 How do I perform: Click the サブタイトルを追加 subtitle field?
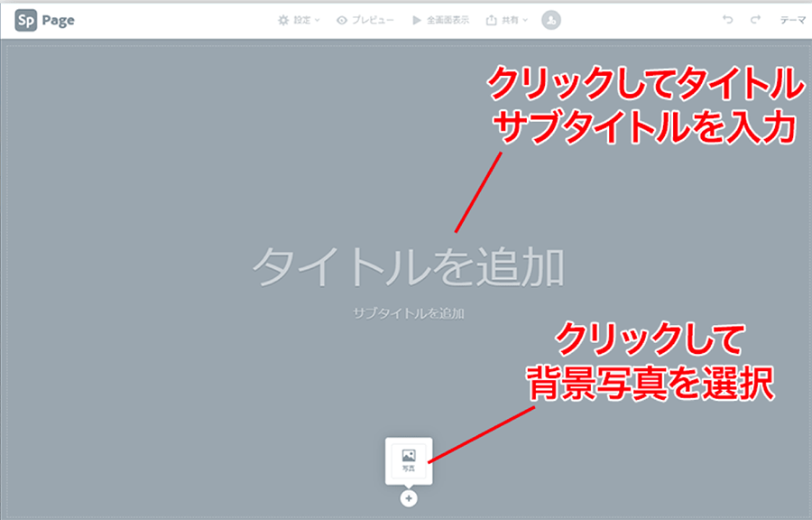point(408,313)
